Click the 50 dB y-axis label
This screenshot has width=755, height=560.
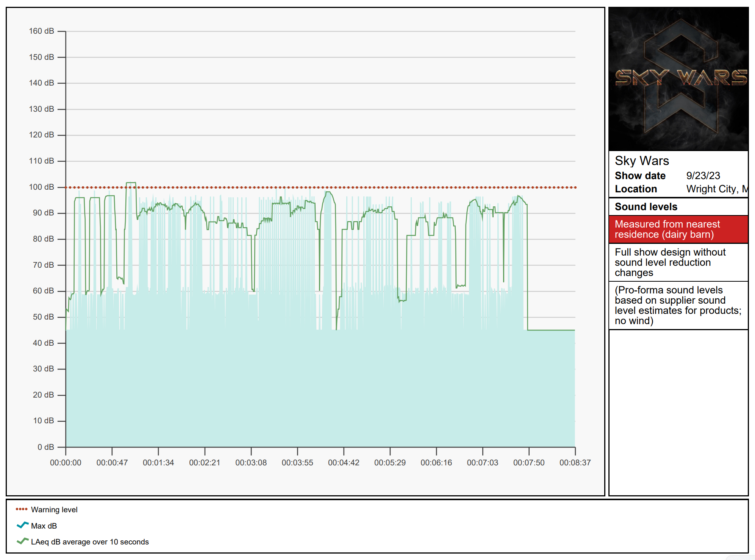click(x=43, y=317)
